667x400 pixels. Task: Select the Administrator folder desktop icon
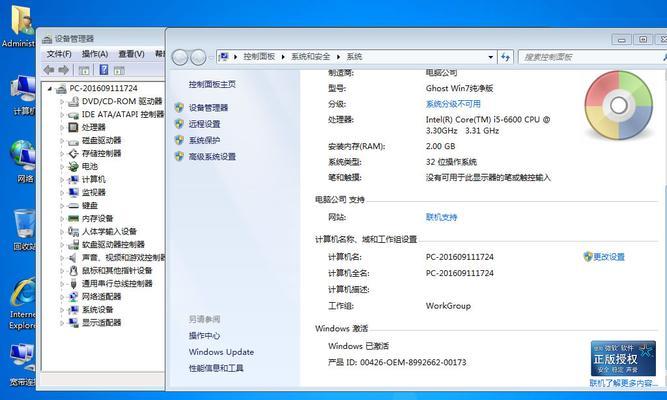19,26
